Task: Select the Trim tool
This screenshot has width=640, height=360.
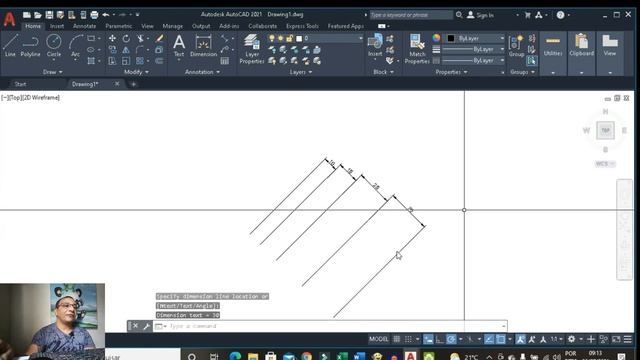Action: coord(140,38)
